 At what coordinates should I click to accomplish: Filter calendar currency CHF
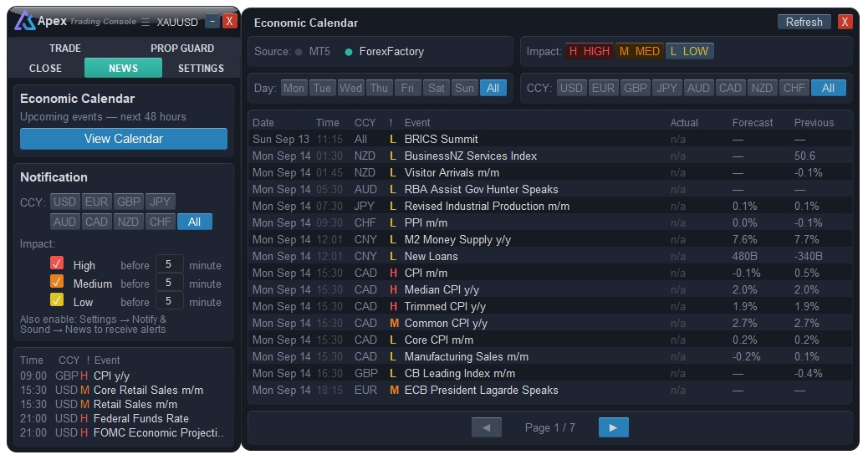click(x=794, y=88)
